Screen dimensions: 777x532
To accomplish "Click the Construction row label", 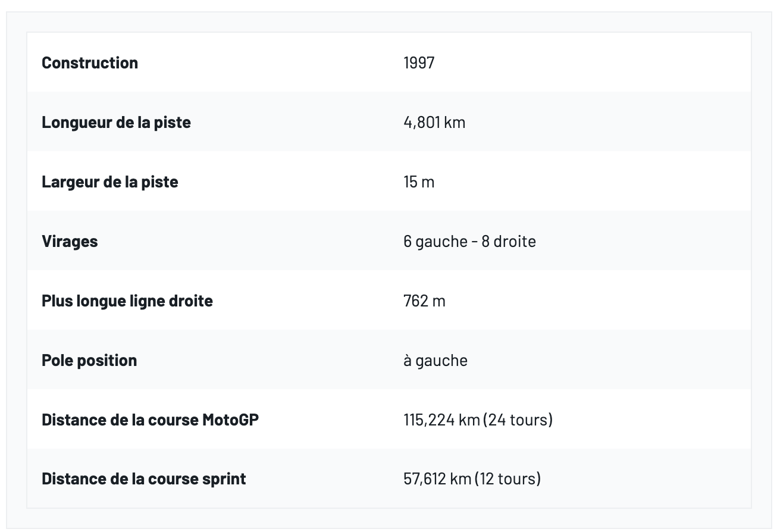I will coord(90,62).
